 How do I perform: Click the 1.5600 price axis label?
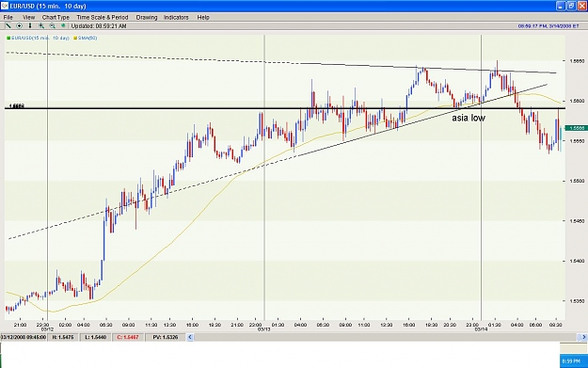click(x=577, y=101)
